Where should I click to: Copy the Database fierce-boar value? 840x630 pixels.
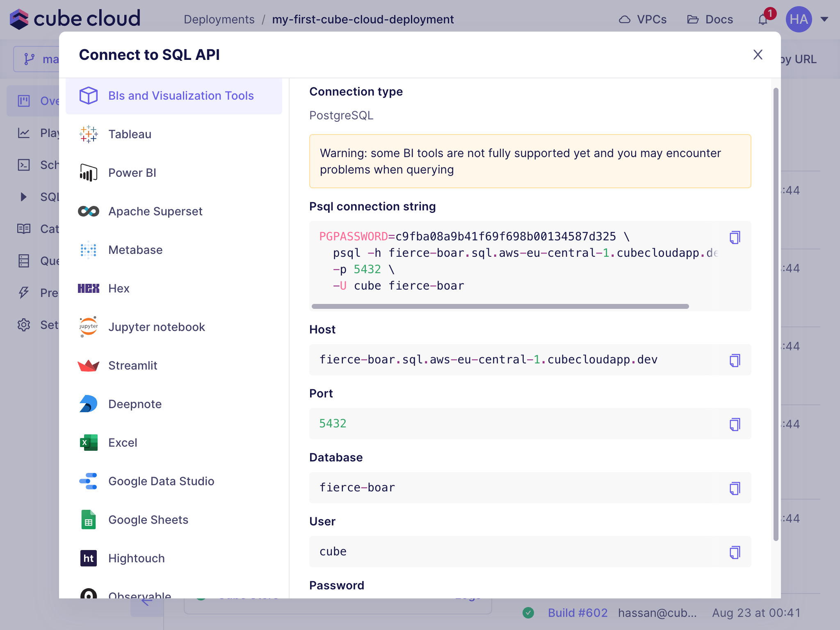(735, 488)
